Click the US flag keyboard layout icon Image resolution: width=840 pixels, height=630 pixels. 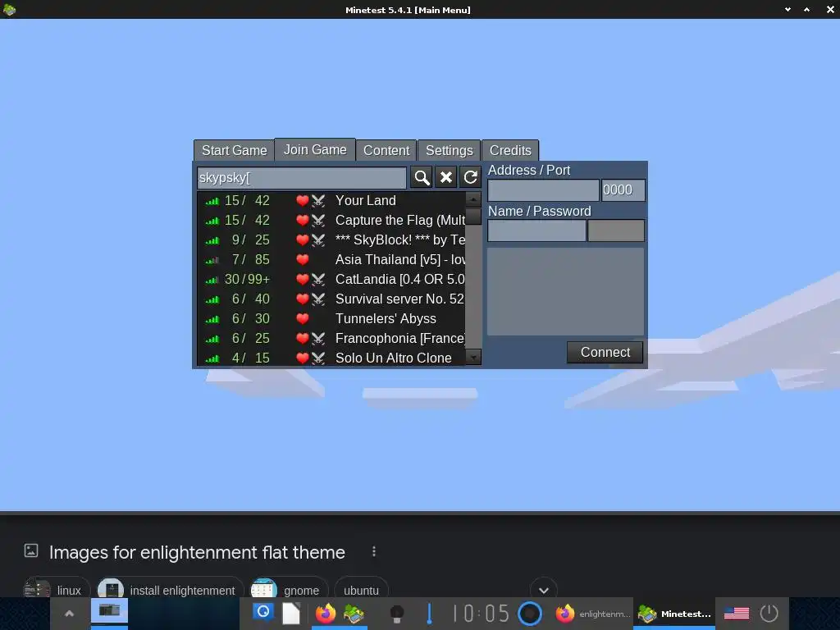click(737, 614)
